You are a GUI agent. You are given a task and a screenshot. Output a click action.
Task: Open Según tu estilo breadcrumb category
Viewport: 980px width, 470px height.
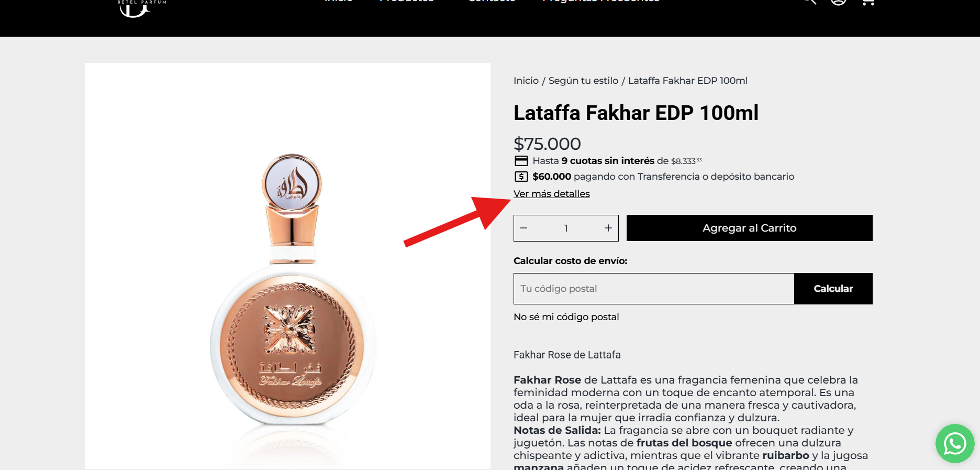tap(583, 81)
